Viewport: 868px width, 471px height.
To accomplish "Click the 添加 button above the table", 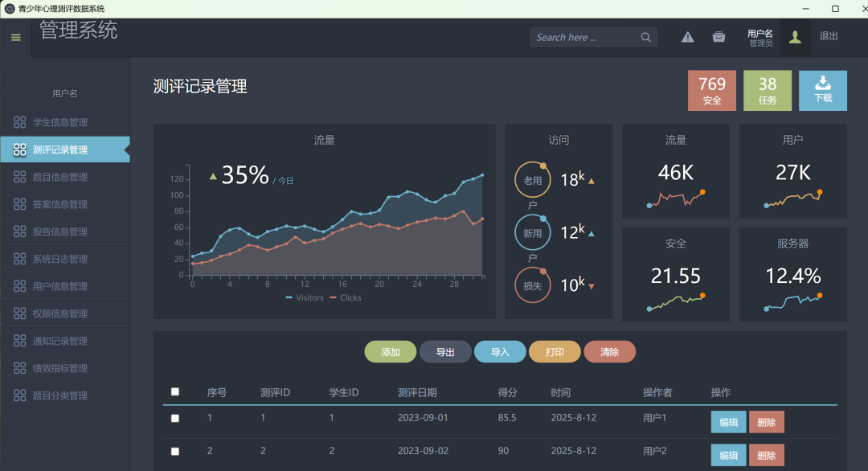I will (x=391, y=351).
